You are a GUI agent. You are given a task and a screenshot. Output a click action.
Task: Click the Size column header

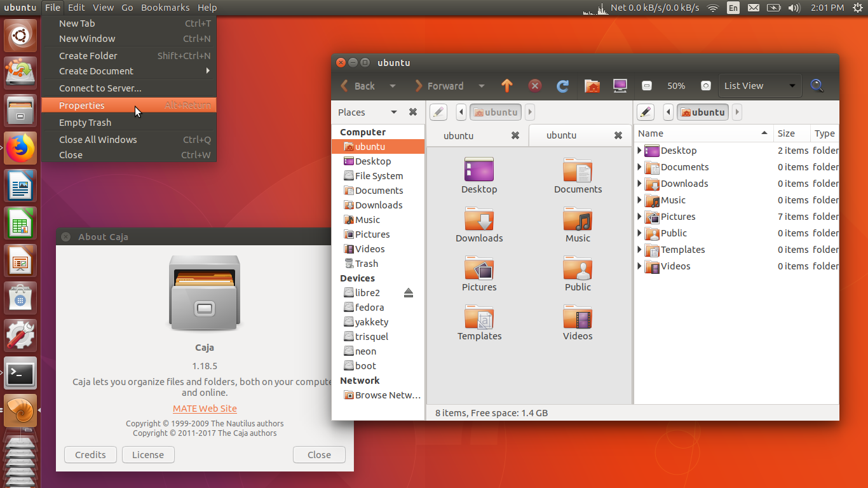[x=792, y=133]
